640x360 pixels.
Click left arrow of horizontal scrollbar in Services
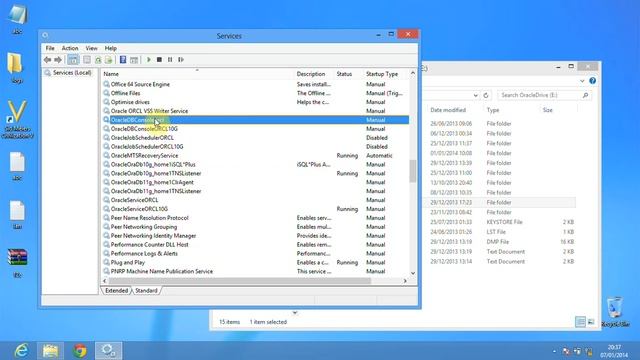click(105, 281)
